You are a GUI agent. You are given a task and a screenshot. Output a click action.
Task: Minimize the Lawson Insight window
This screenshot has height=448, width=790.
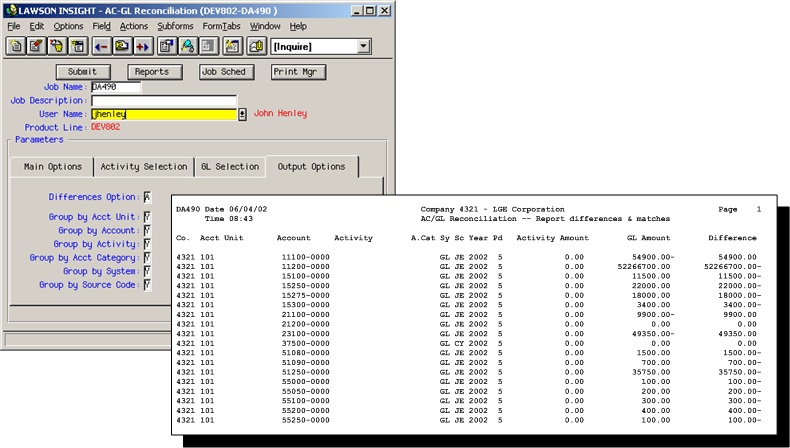357,10
